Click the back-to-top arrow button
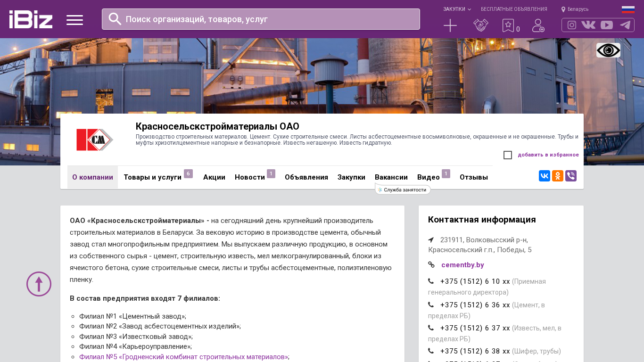The height and width of the screenshot is (362, 644). point(39,284)
